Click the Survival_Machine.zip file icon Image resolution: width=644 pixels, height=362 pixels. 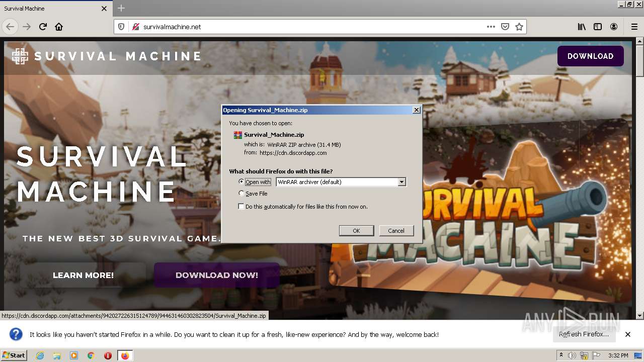tap(238, 135)
